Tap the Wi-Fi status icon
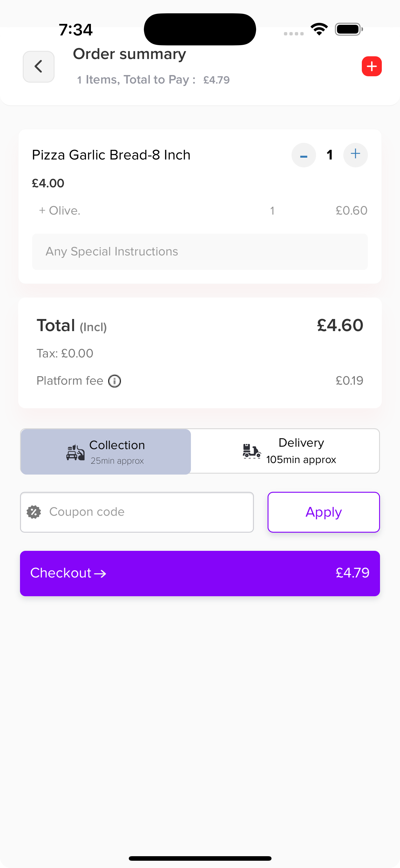400x868 pixels. pos(319,29)
